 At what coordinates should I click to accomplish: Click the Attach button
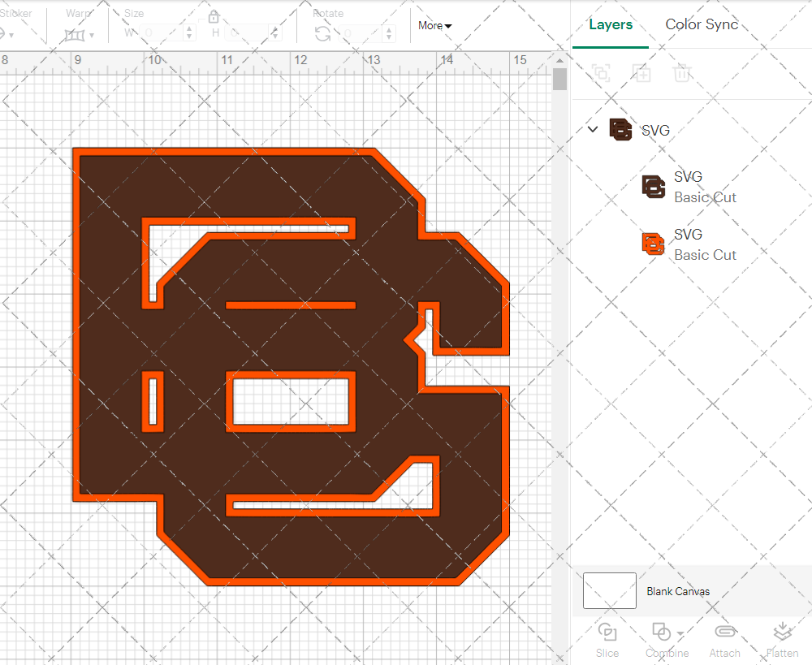coord(724,641)
